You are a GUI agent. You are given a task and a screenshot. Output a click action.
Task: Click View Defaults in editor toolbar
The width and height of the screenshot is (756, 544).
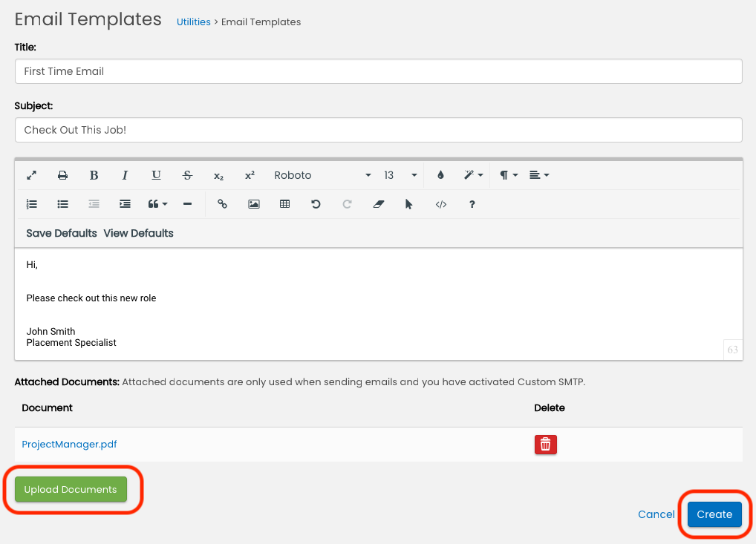coord(138,233)
